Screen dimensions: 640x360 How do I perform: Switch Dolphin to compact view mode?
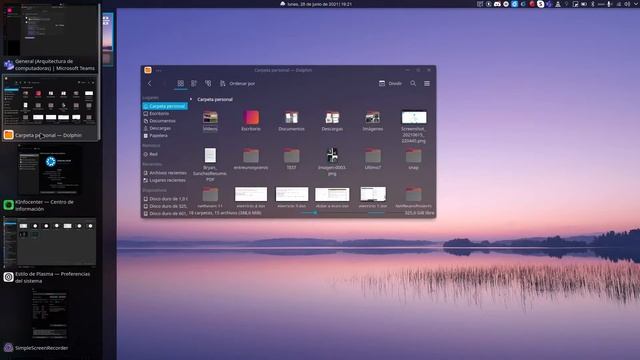[x=194, y=83]
